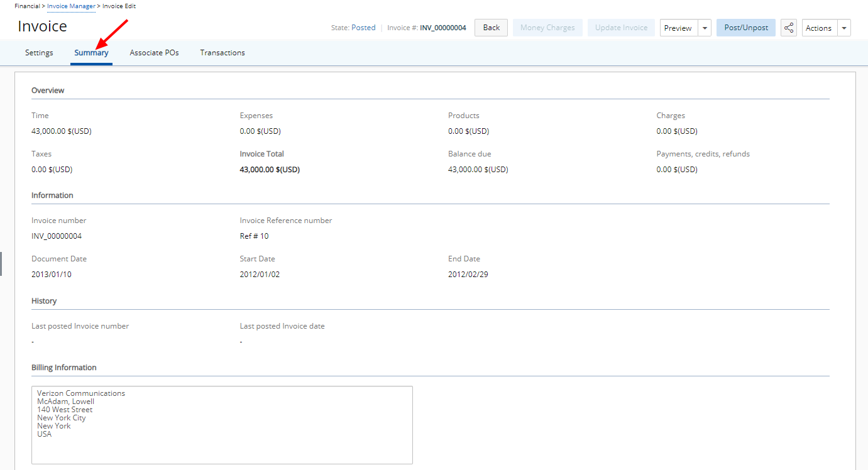Click the USA address line

[45, 434]
